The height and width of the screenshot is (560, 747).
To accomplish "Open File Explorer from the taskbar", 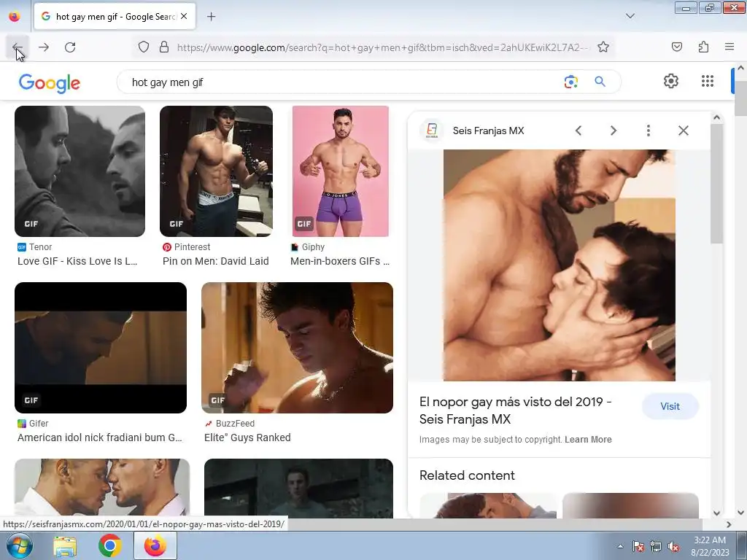I will coord(65,546).
